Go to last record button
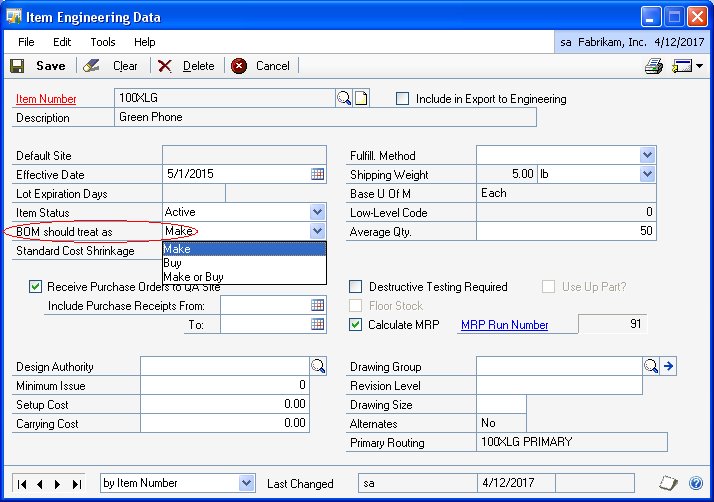The width and height of the screenshot is (714, 502). 76,484
